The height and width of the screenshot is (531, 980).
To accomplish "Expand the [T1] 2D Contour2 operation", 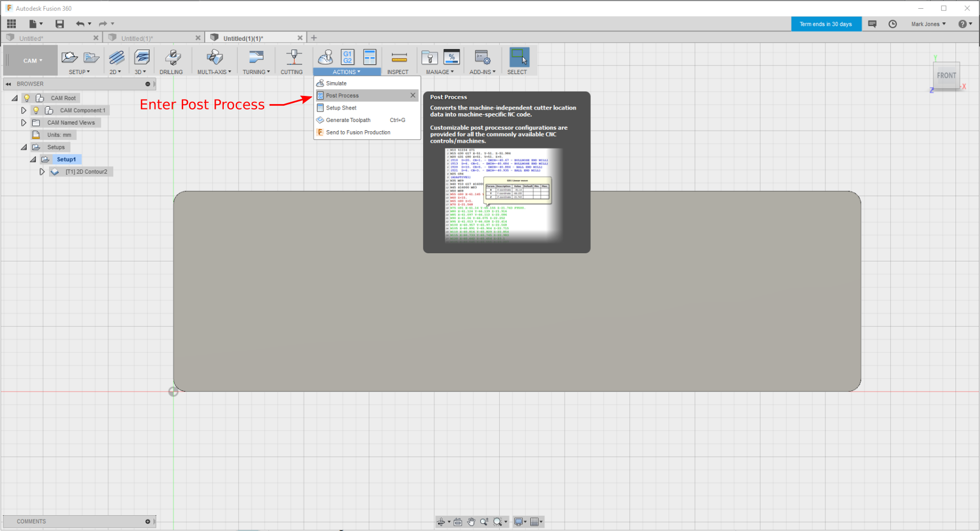I will pos(42,172).
